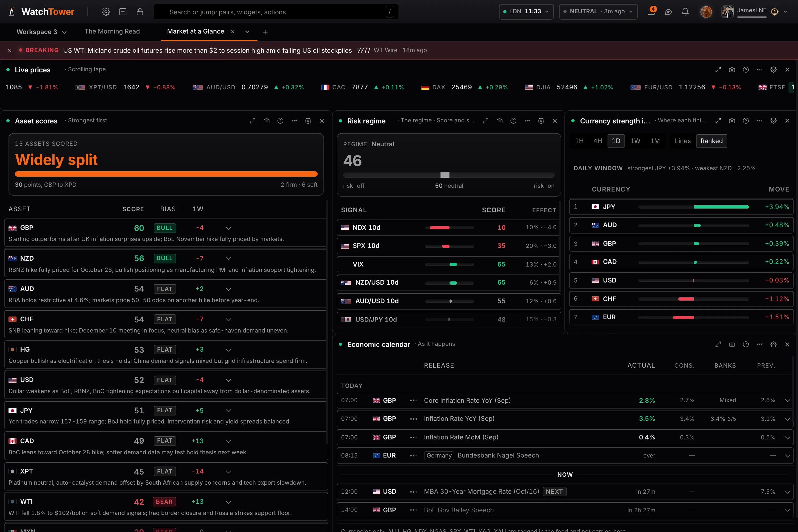Open the Asset scores settings gear

click(x=308, y=121)
